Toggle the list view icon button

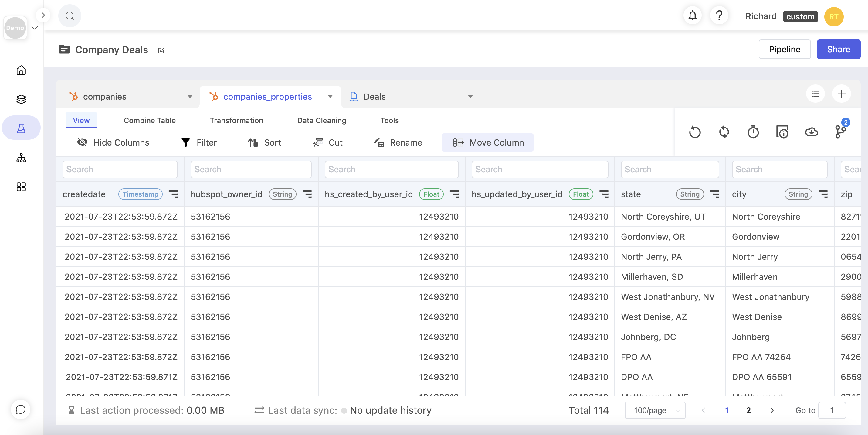coord(815,94)
